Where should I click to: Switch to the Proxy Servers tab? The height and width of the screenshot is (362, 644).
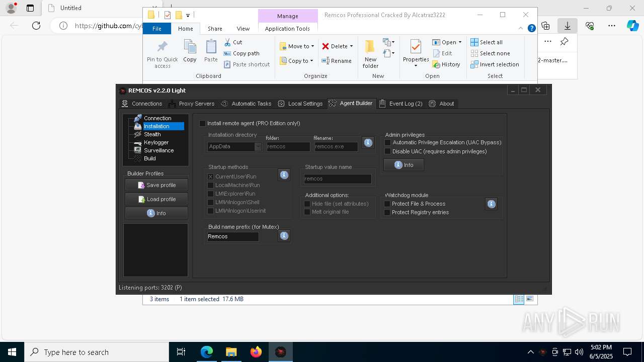coord(191,104)
